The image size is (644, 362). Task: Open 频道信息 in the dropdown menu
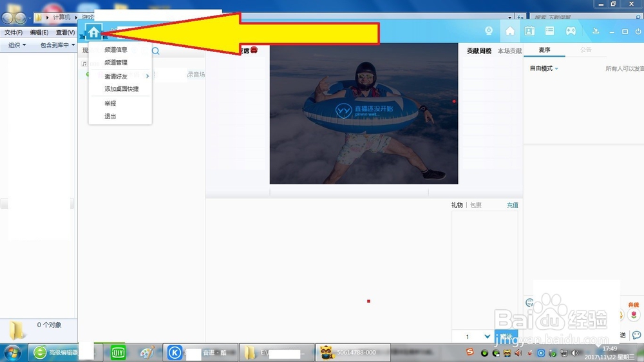pos(116,50)
